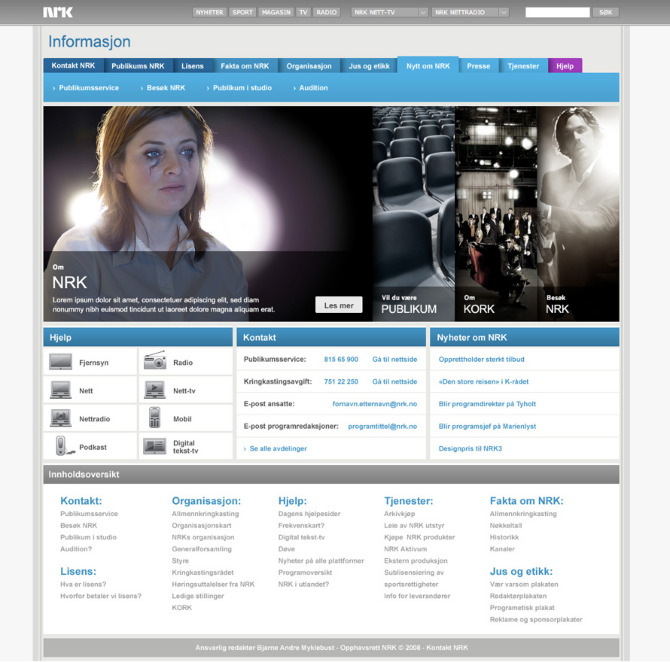Open Kringkastingsrådet in site overview
Image resolution: width=670 pixels, height=662 pixels.
[x=203, y=572]
